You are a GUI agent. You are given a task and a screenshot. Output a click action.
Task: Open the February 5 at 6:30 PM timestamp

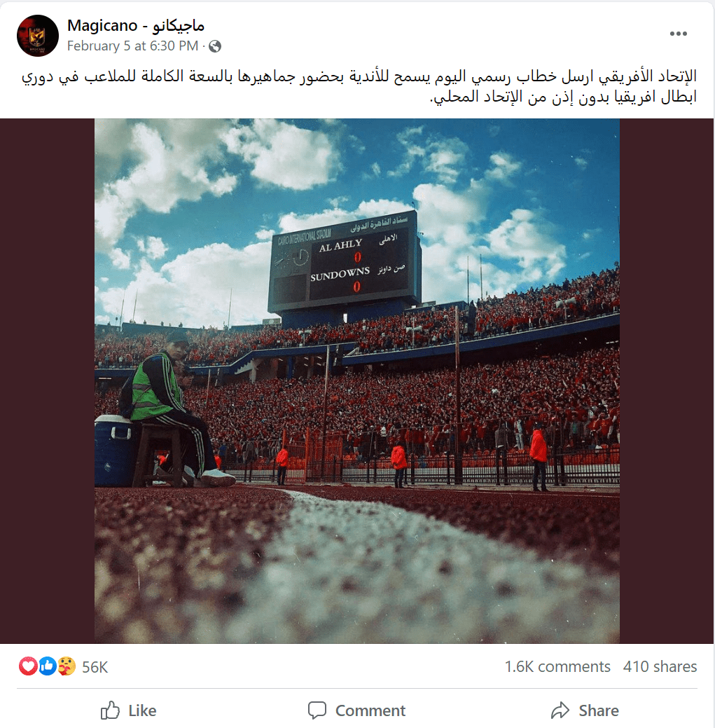pyautogui.click(x=132, y=46)
